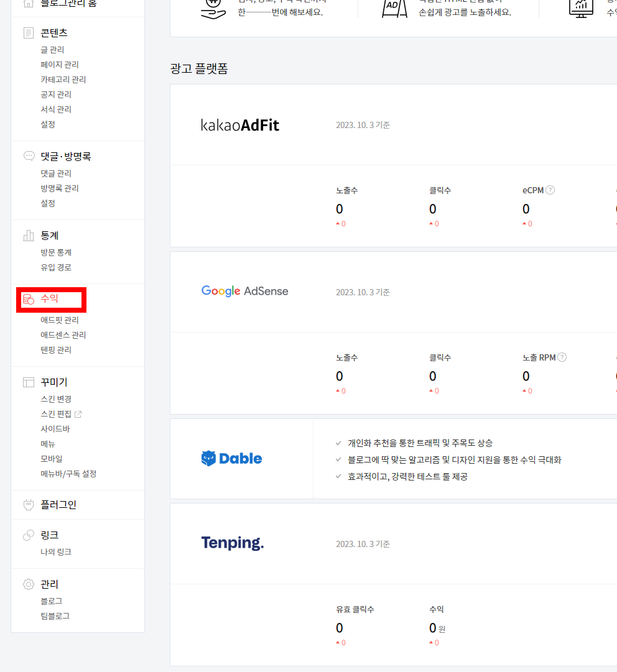Click the 링크 chain icon
This screenshot has width=617, height=672.
tap(28, 535)
